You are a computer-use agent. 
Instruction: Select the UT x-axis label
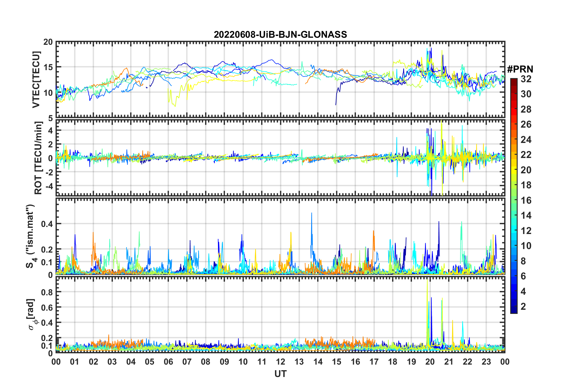pos(280,374)
